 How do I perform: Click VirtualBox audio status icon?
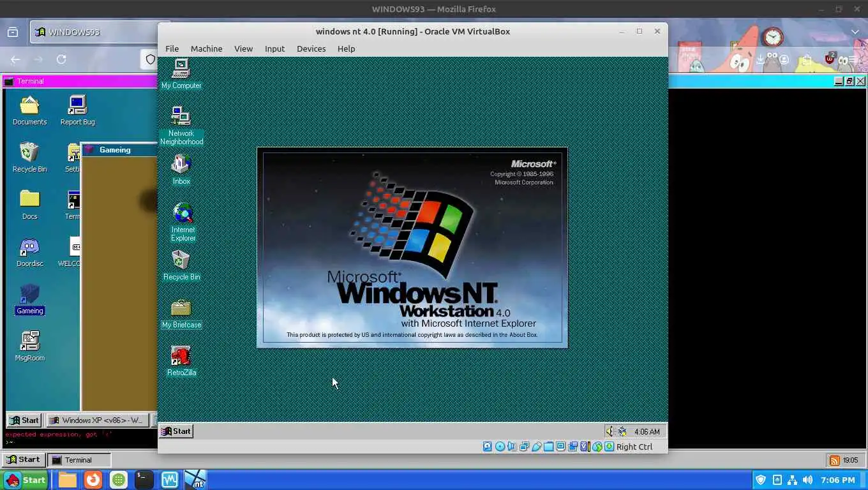[x=512, y=447]
